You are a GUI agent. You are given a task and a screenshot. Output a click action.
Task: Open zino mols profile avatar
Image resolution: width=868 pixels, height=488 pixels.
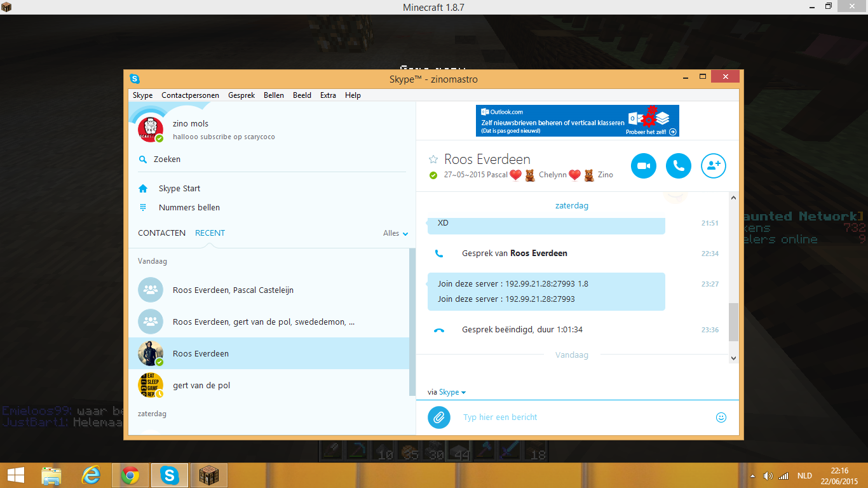click(x=151, y=130)
